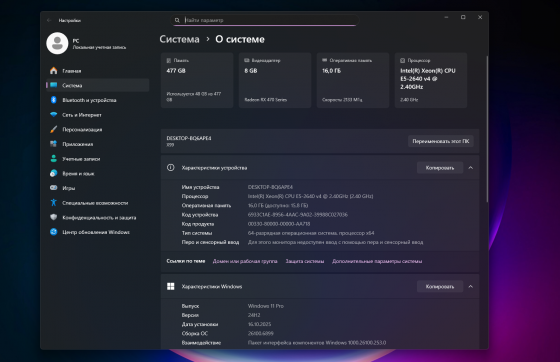This screenshot has height=362, width=560.
Task: Click the Игры gamepad icon
Action: pyautogui.click(x=54, y=188)
